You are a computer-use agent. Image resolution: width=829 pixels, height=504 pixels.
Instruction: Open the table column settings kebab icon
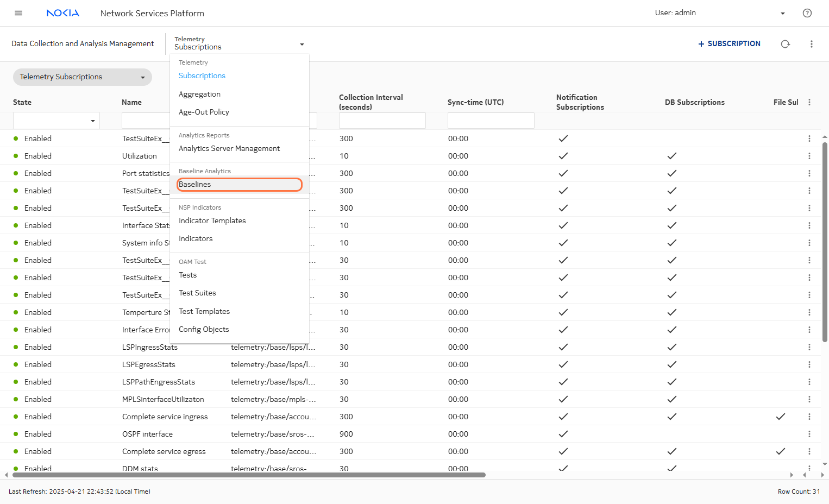809,102
